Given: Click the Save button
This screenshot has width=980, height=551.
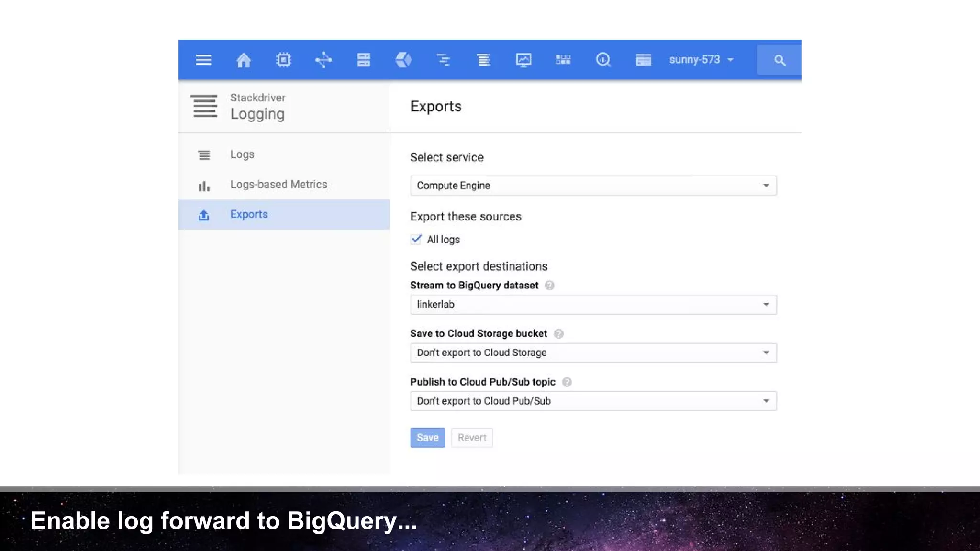Looking at the screenshot, I should pos(427,438).
